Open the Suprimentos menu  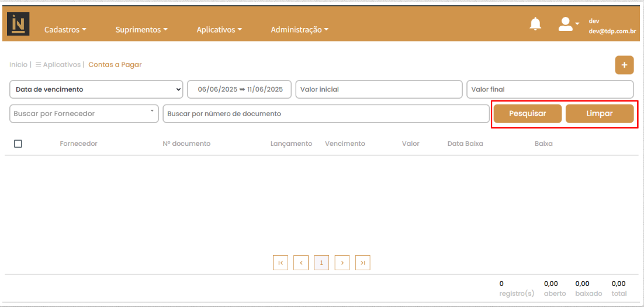pos(141,30)
